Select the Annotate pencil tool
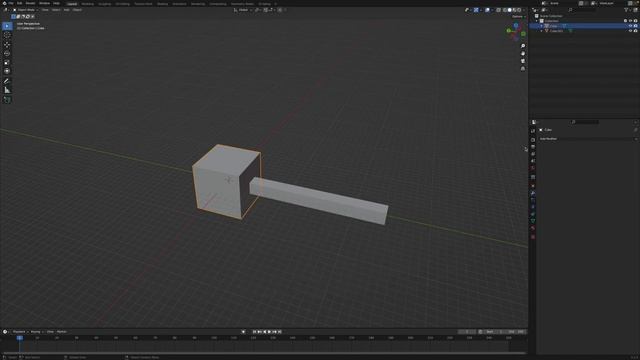640x360 pixels. pyautogui.click(x=7, y=81)
